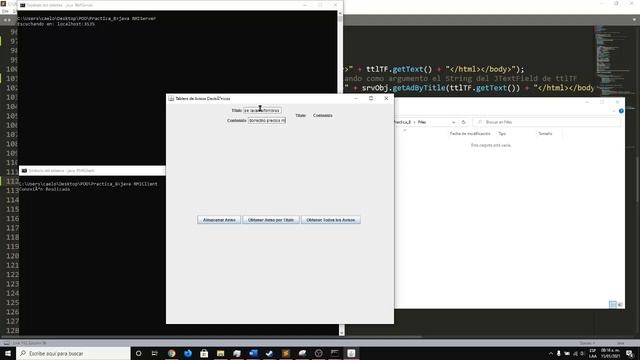
Task: Click the taskbar search box
Action: coord(73,353)
